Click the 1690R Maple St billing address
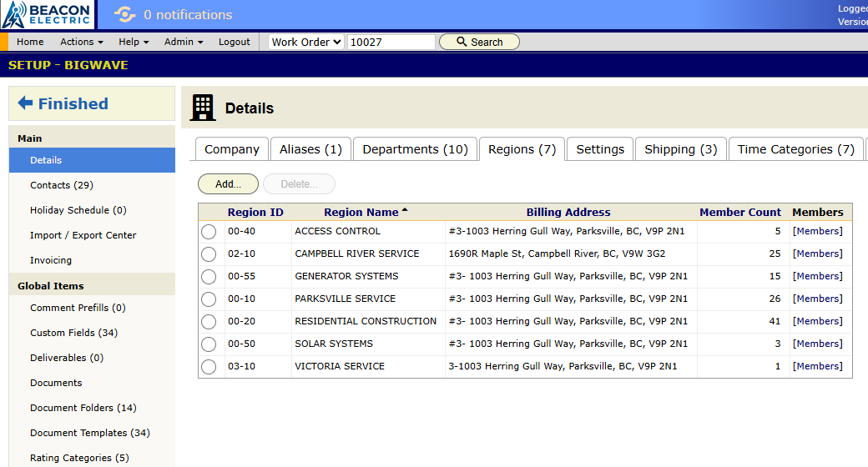The width and height of the screenshot is (868, 467). pos(557,254)
